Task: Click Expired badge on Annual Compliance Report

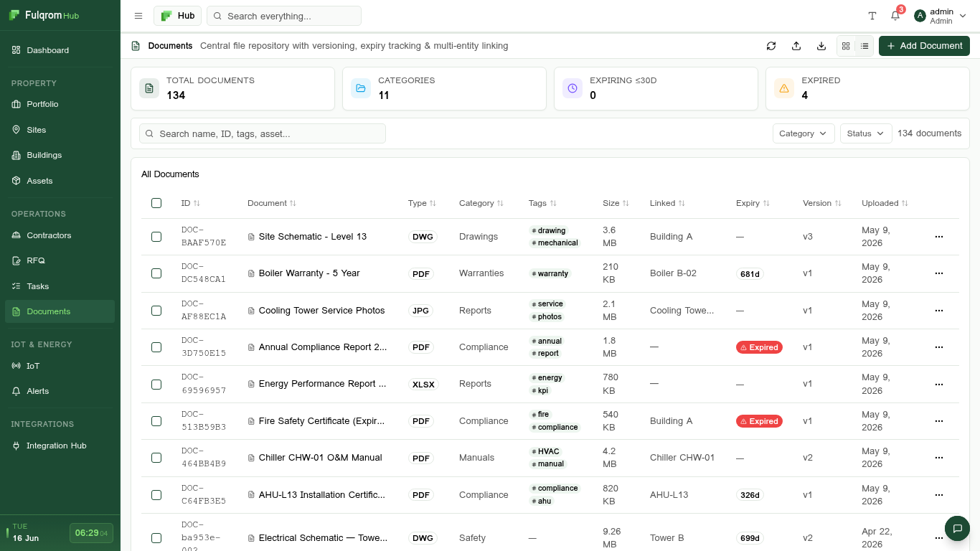Action: tap(759, 347)
